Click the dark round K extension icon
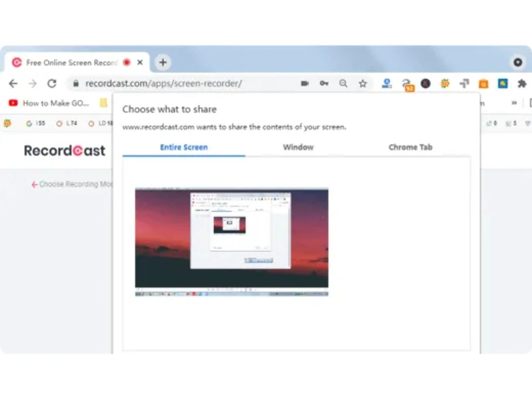The width and height of the screenshot is (532, 399). 426,83
